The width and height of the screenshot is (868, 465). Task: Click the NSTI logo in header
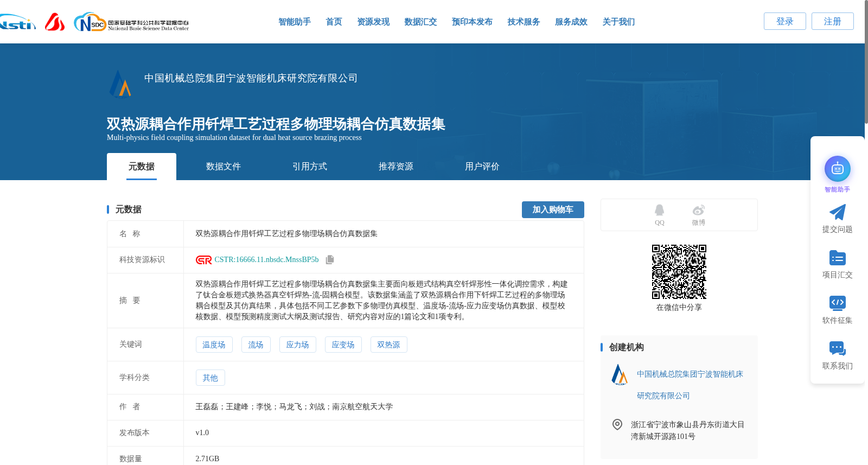(x=17, y=22)
